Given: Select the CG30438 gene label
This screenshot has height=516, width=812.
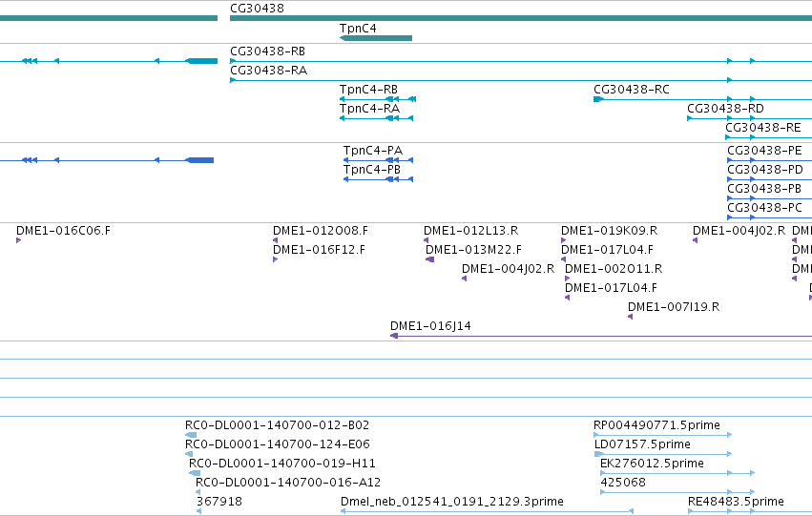Looking at the screenshot, I should click(257, 9).
